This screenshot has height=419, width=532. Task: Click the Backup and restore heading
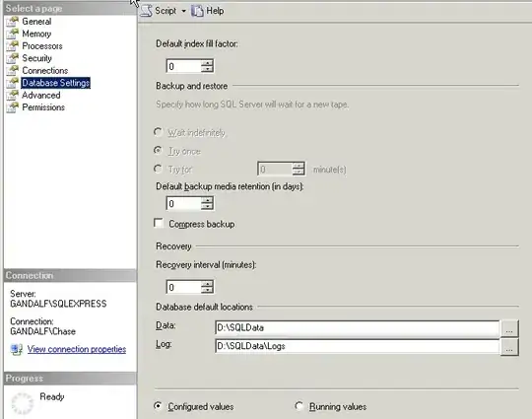(x=192, y=86)
